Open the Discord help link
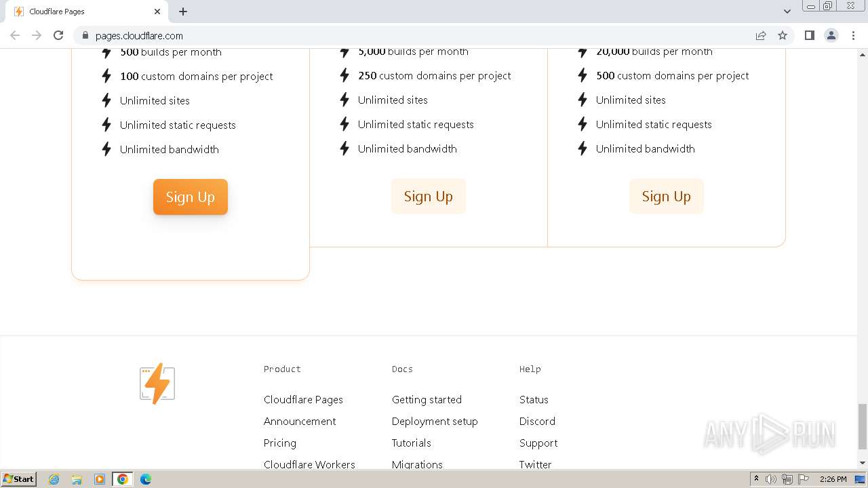The width and height of the screenshot is (868, 488). point(537,421)
